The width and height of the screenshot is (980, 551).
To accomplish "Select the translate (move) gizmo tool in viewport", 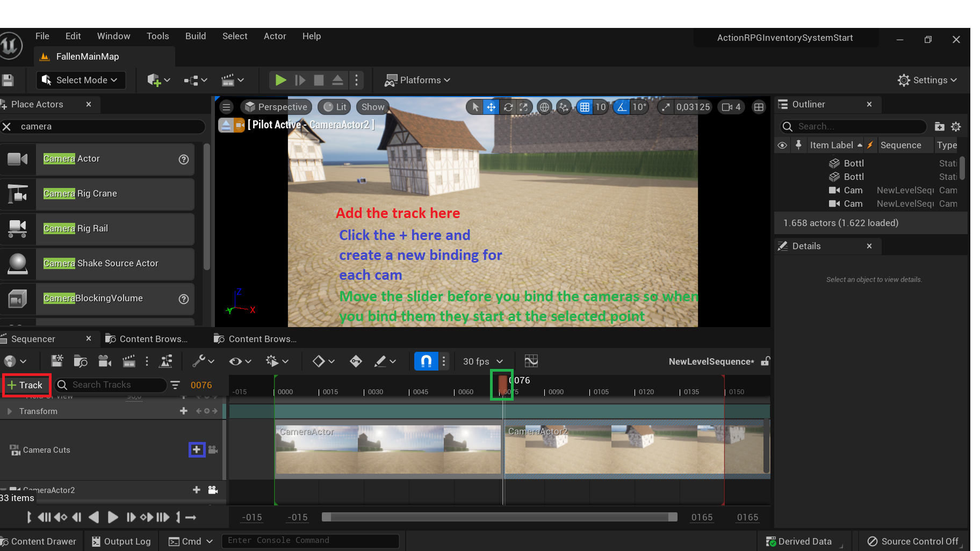I will click(x=491, y=107).
